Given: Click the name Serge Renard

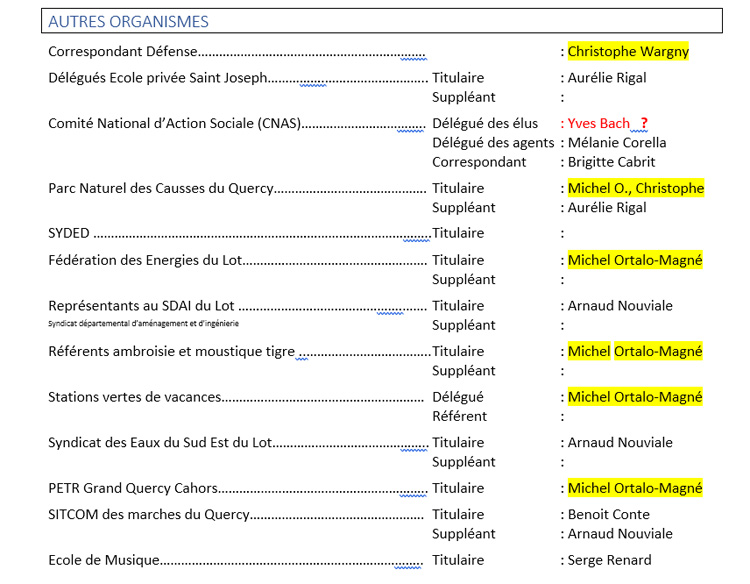Looking at the screenshot, I should pos(609,560).
